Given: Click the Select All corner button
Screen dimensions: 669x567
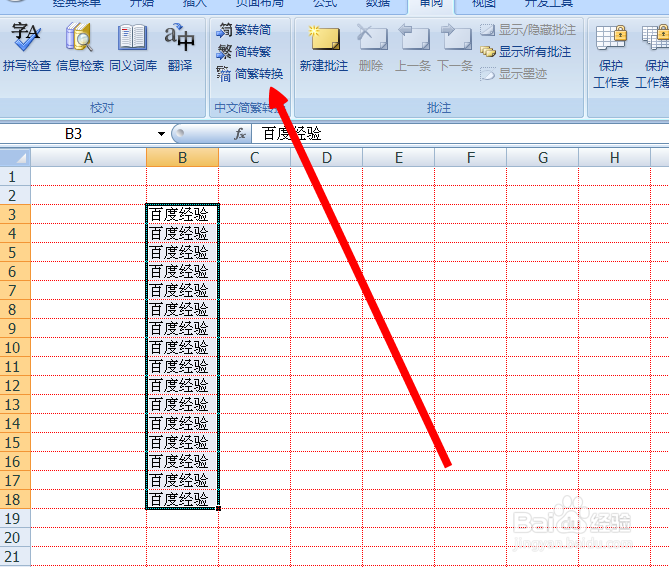Looking at the screenshot, I should pos(15,157).
